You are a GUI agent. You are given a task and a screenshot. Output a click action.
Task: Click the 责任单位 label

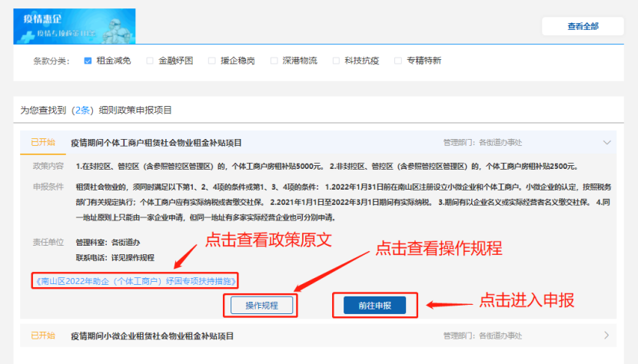pos(48,243)
